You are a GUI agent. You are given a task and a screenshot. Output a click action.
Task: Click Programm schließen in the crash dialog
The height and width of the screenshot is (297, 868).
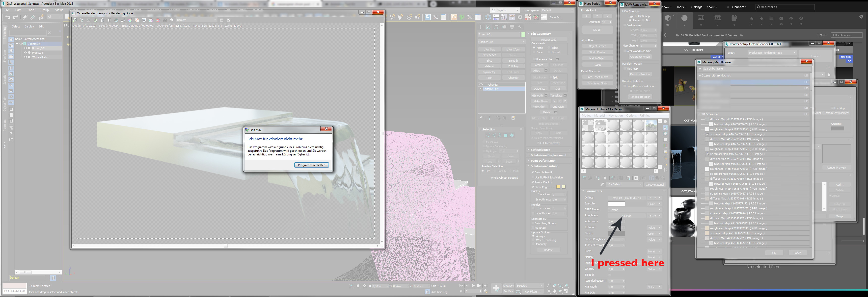coord(311,165)
